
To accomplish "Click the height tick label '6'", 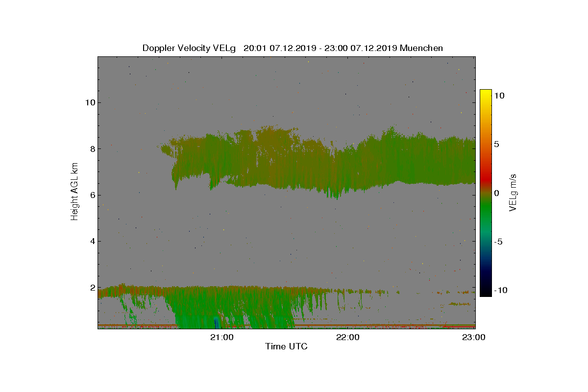I will (92, 195).
